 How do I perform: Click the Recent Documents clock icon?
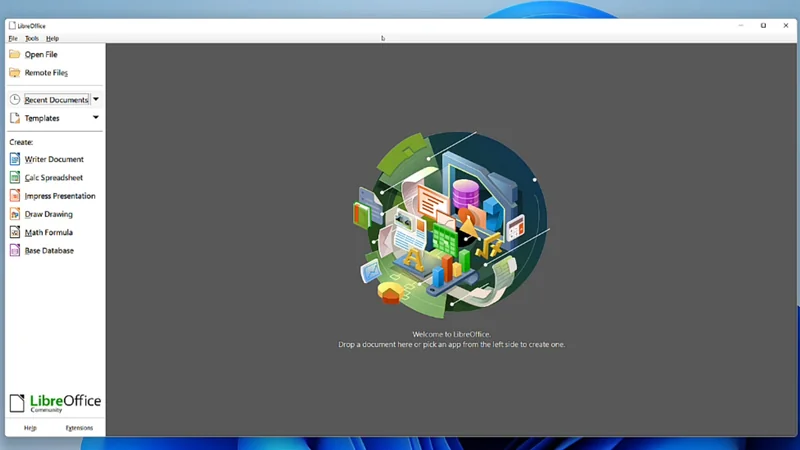point(15,100)
